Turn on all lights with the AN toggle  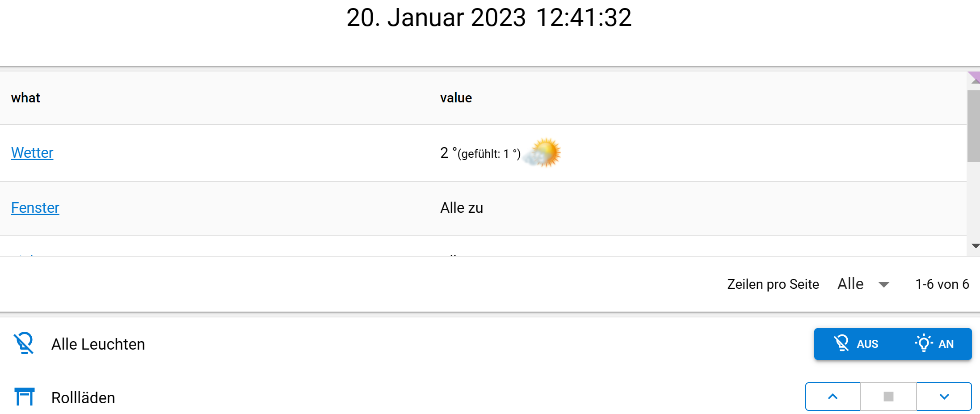tap(937, 343)
